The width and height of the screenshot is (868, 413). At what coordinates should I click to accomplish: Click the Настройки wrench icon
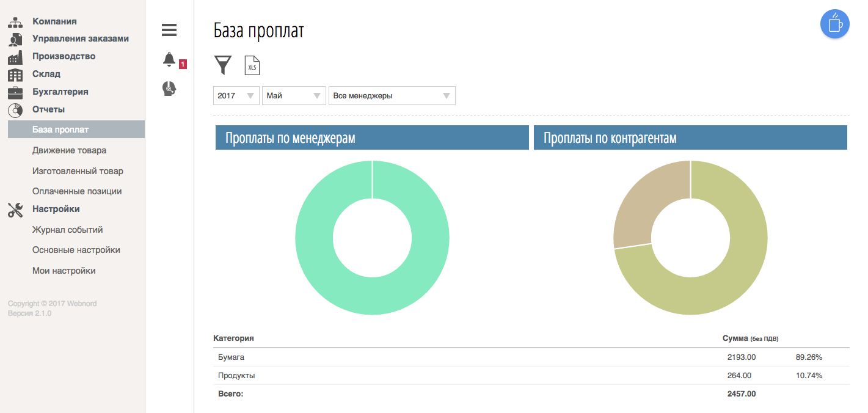click(x=15, y=210)
